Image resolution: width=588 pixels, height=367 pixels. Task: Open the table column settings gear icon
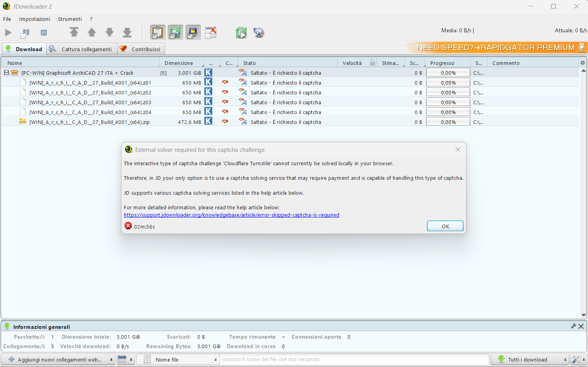[582, 63]
